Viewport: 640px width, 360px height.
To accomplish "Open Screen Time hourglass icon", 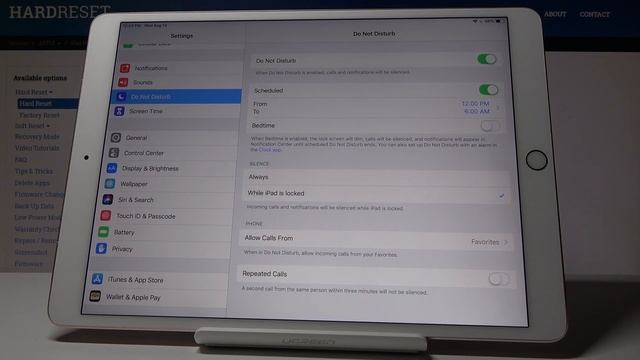I will click(x=119, y=111).
